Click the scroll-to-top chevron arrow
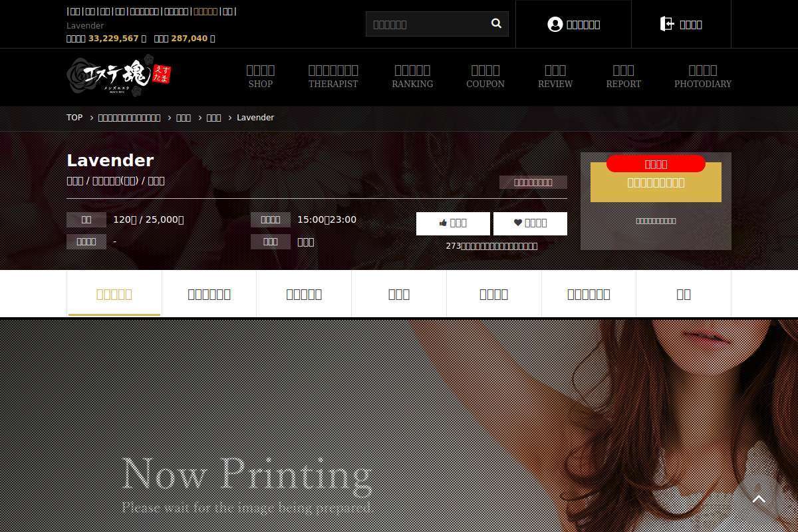Viewport: 798px width, 532px height. tap(759, 499)
